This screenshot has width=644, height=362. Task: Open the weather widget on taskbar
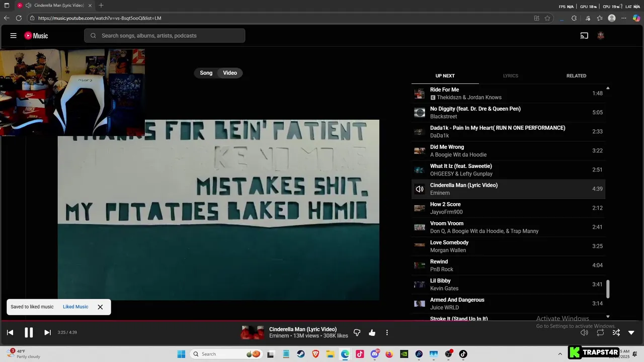[x=24, y=354]
